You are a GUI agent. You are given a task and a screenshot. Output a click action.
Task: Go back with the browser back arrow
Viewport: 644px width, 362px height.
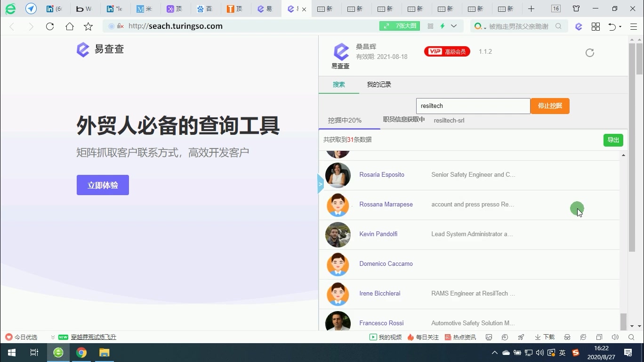point(12,26)
